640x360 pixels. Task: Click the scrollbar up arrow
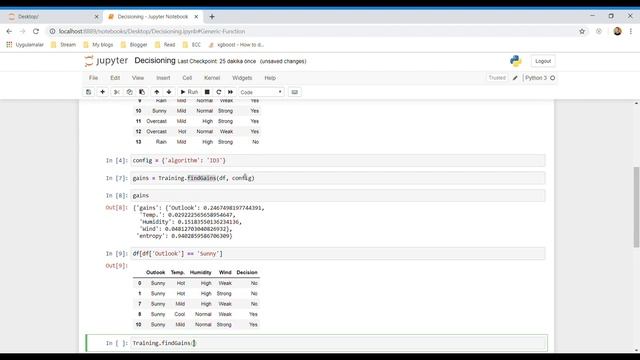pyautogui.click(x=636, y=103)
